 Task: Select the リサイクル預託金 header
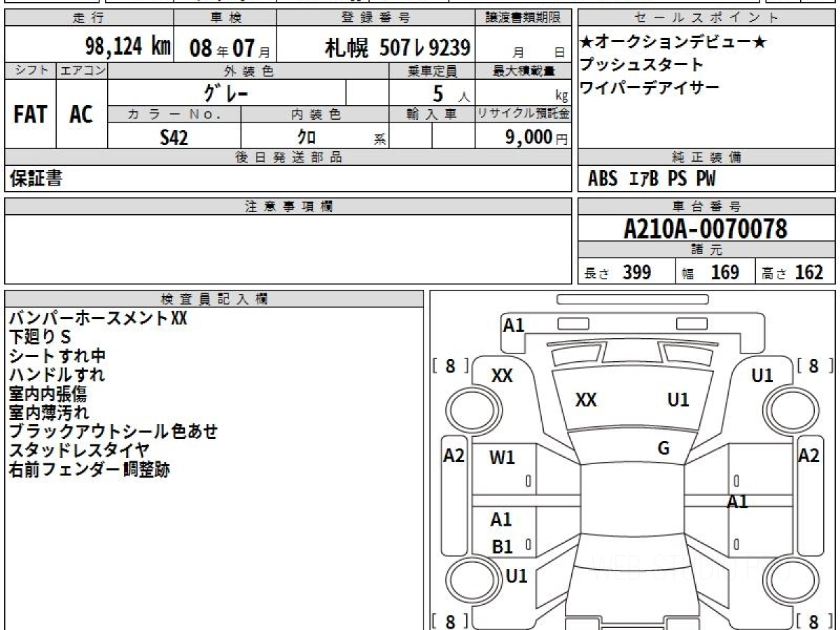click(524, 115)
